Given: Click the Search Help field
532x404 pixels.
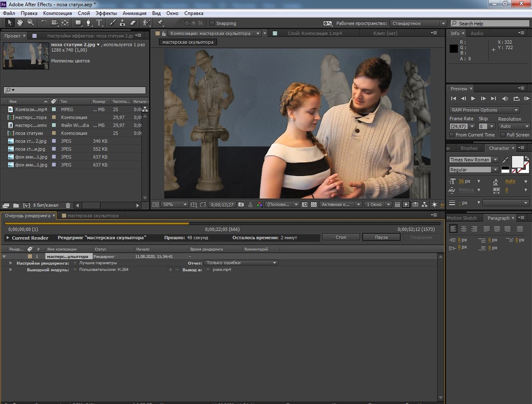Looking at the screenshot, I should click(x=490, y=23).
